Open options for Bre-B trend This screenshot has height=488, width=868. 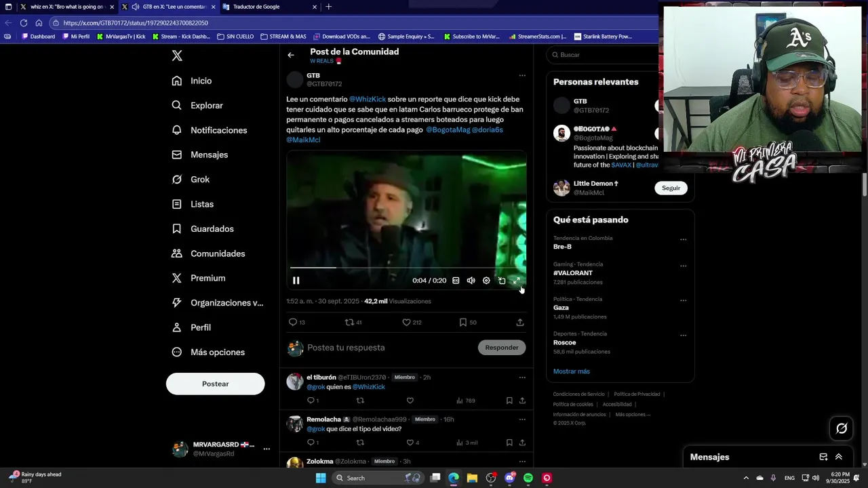tap(683, 239)
